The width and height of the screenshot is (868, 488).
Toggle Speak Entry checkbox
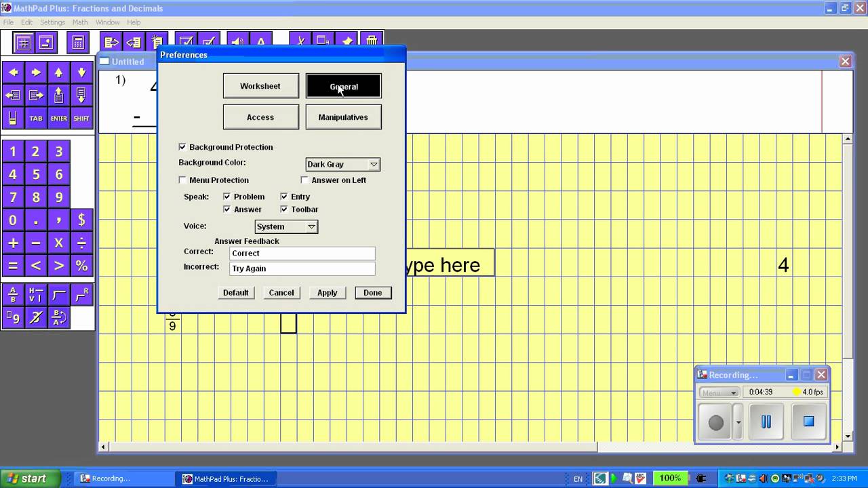click(284, 197)
